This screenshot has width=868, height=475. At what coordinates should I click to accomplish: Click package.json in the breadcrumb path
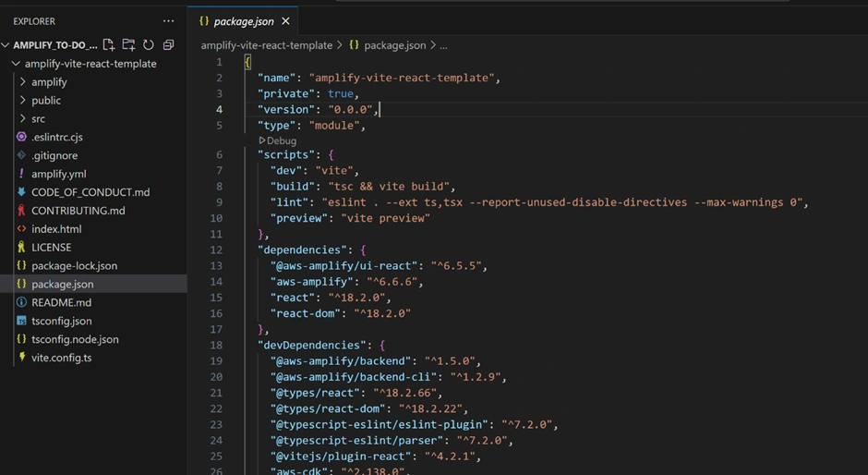(394, 45)
